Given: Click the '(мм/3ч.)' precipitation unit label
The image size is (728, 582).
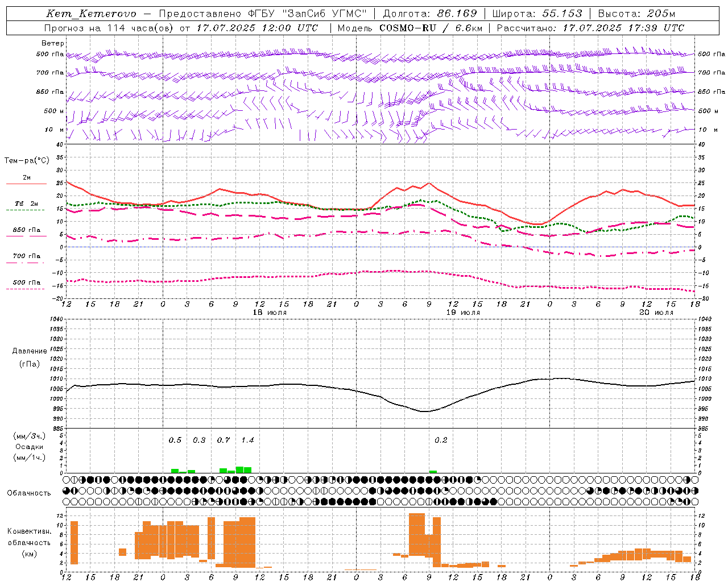Looking at the screenshot, I should tap(30, 436).
